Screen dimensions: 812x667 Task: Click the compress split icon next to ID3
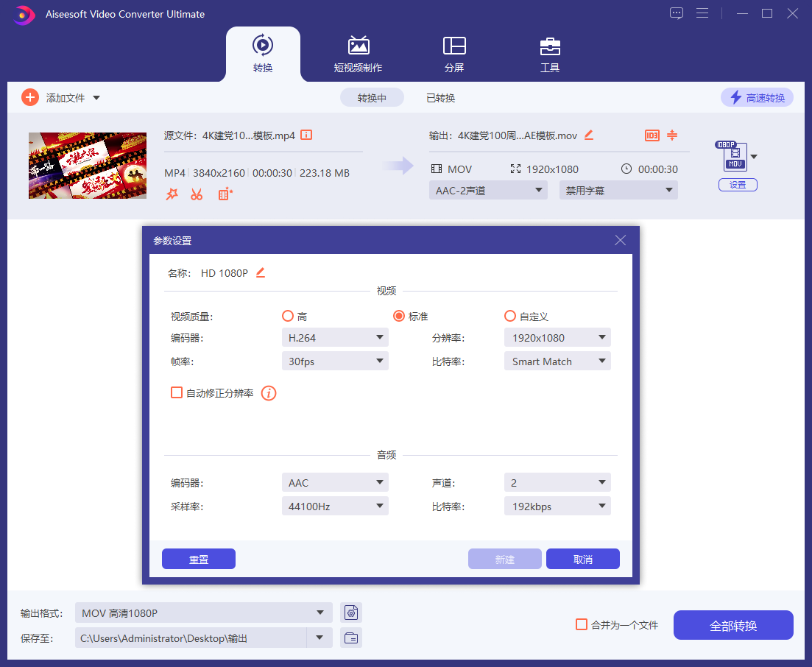(x=671, y=135)
